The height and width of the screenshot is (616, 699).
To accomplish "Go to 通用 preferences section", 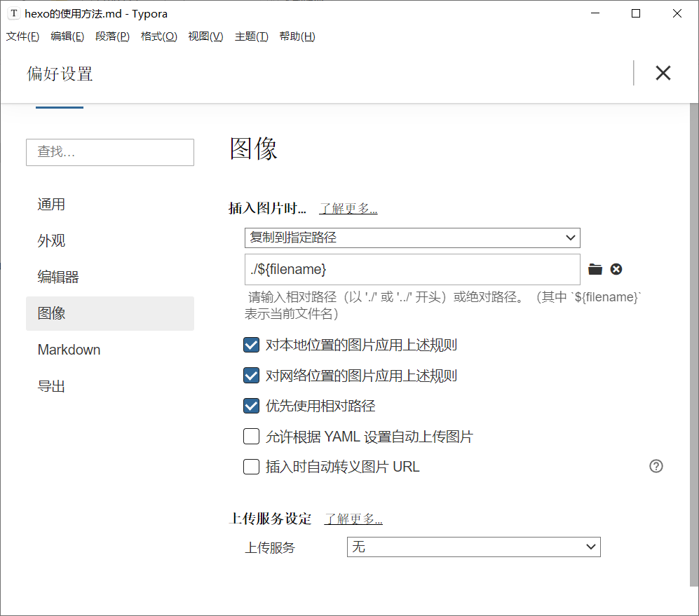I will [110, 205].
